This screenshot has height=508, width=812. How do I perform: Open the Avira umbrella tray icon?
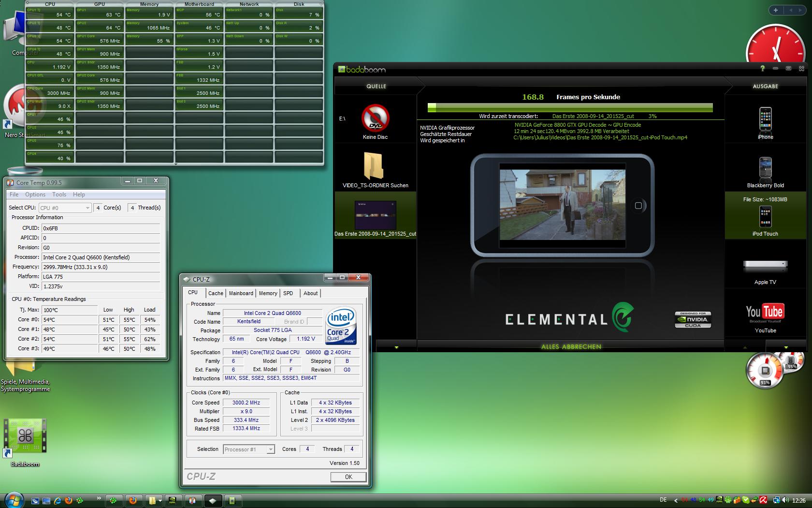[x=763, y=500]
